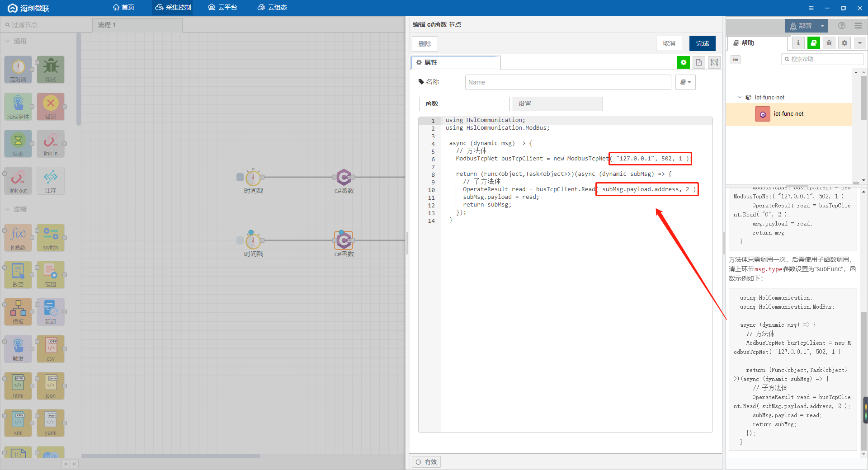Select the json node in palette

(51, 386)
